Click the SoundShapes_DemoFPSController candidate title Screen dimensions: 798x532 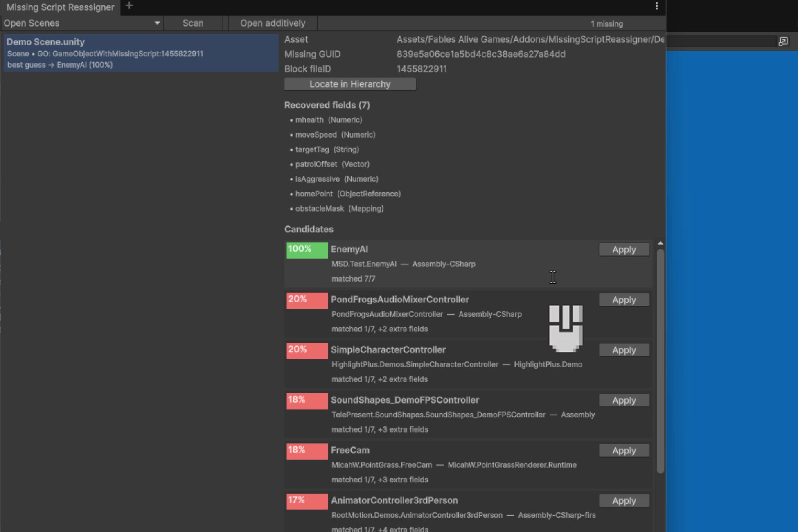tap(405, 400)
